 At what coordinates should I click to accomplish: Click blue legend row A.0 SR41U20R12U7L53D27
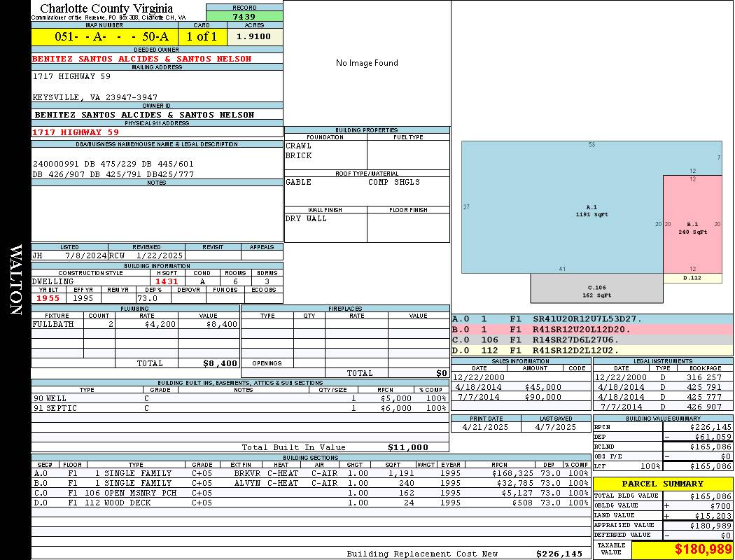[592, 319]
